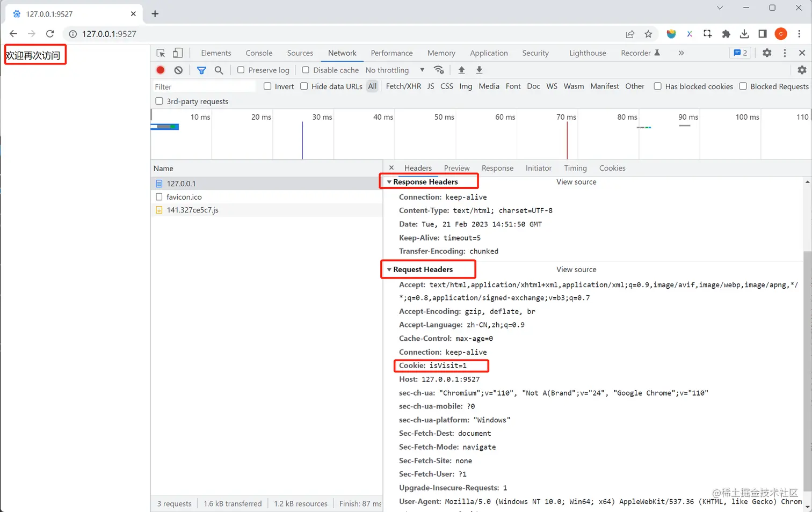The image size is (812, 512).
Task: Open No throttling dropdown
Action: pos(395,70)
